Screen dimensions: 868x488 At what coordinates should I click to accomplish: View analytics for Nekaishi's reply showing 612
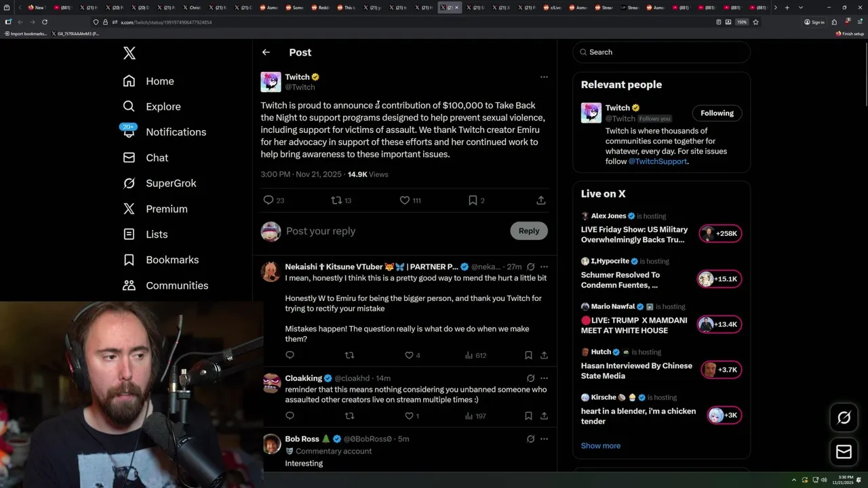pyautogui.click(x=475, y=355)
